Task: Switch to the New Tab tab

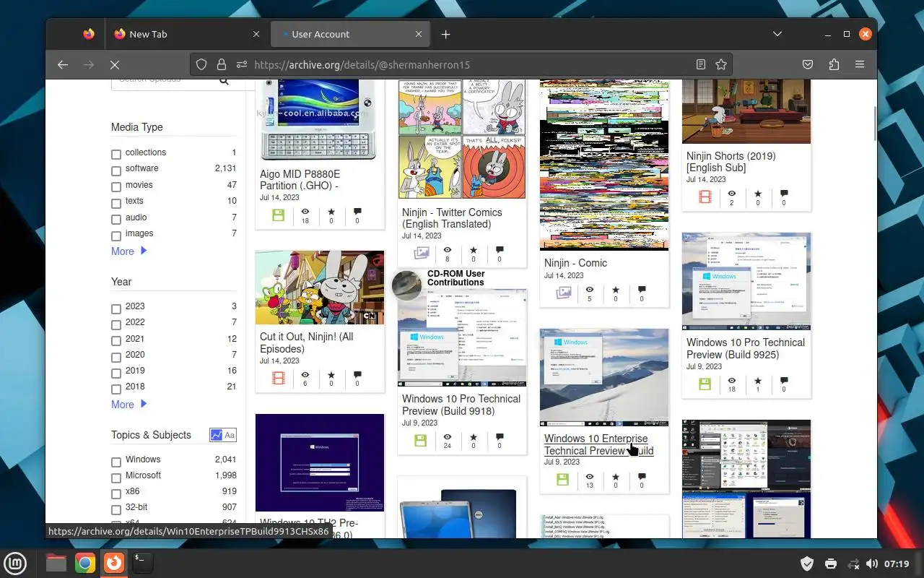Action: point(187,34)
